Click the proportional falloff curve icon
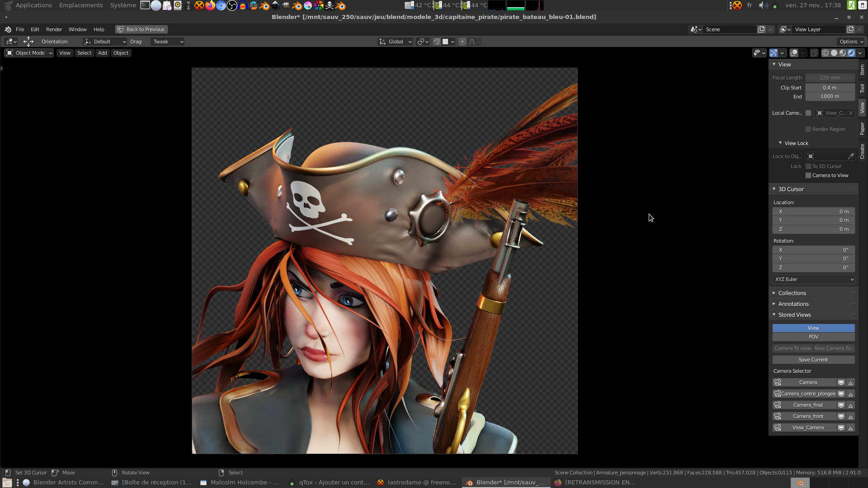 pyautogui.click(x=474, y=42)
